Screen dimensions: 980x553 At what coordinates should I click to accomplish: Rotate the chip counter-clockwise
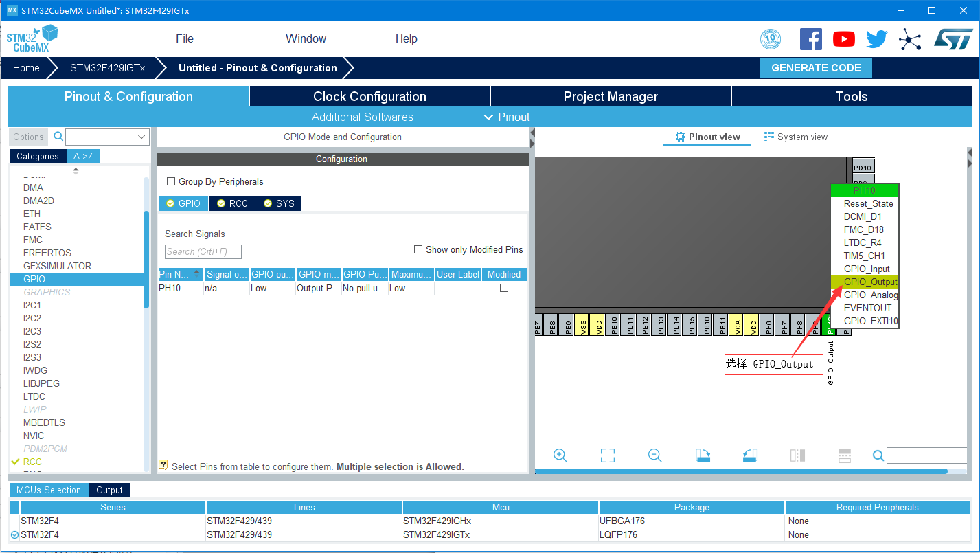pyautogui.click(x=750, y=455)
